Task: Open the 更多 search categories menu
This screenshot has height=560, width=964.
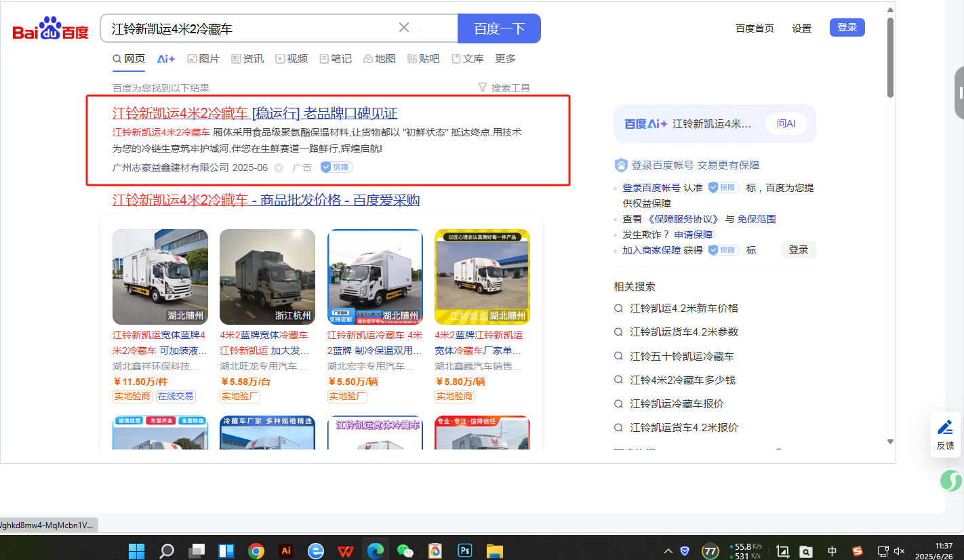Action: (x=505, y=59)
